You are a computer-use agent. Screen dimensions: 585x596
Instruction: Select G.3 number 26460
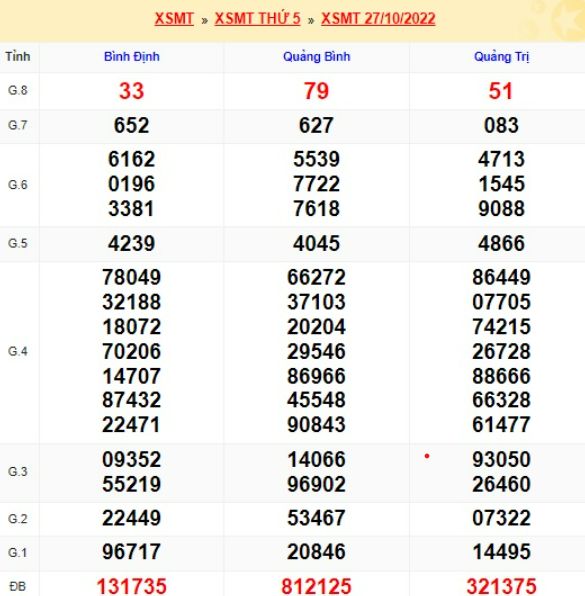502,484
